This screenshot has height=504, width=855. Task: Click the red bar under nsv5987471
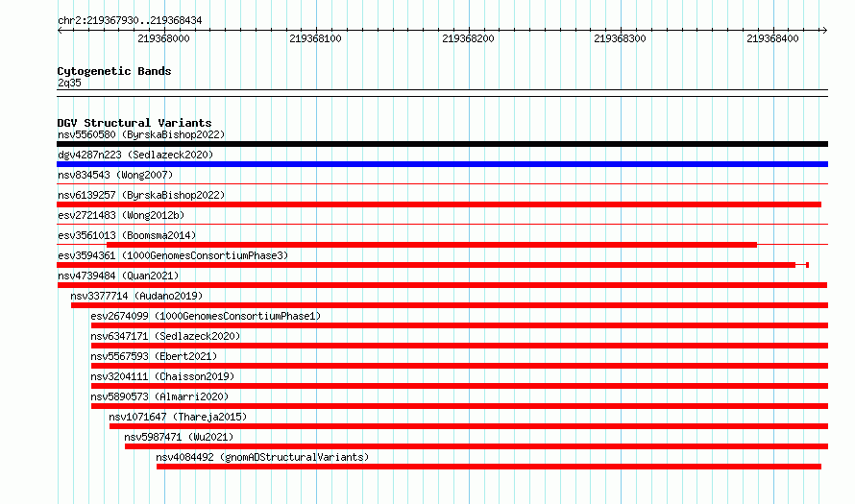(476, 446)
